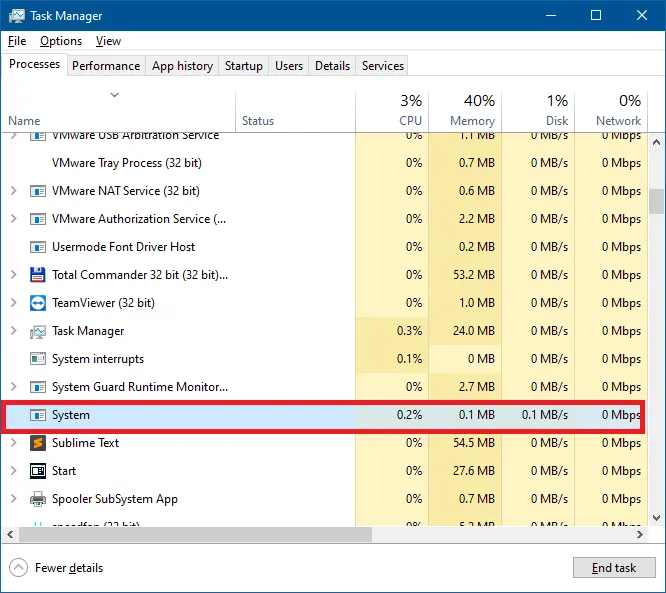This screenshot has width=666, height=593.
Task: Click the System Guard Runtime Monitor icon
Action: 38,387
